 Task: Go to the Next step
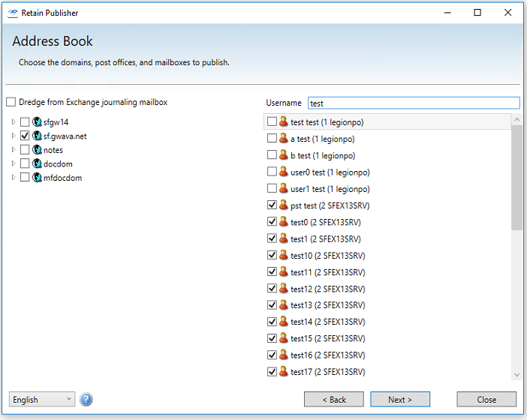(400, 400)
